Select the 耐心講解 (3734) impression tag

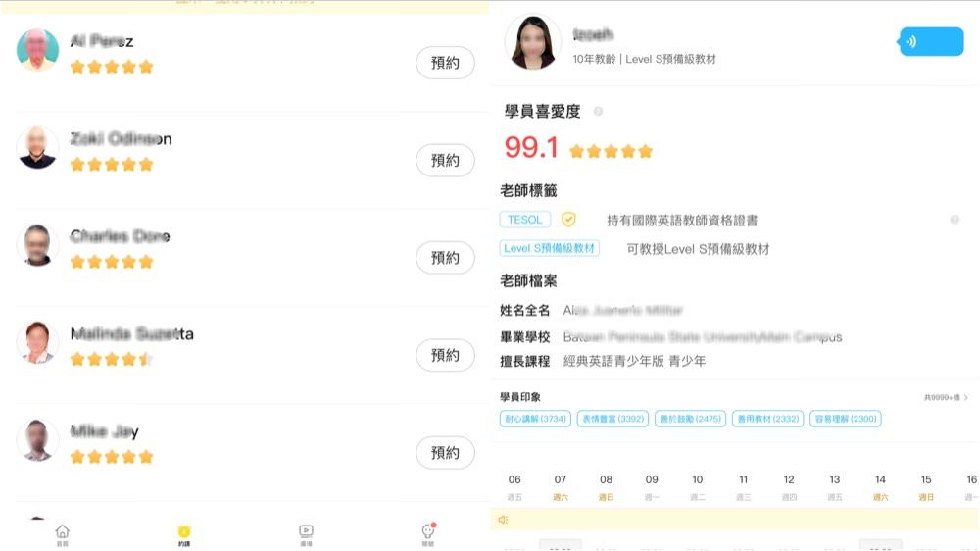point(534,419)
